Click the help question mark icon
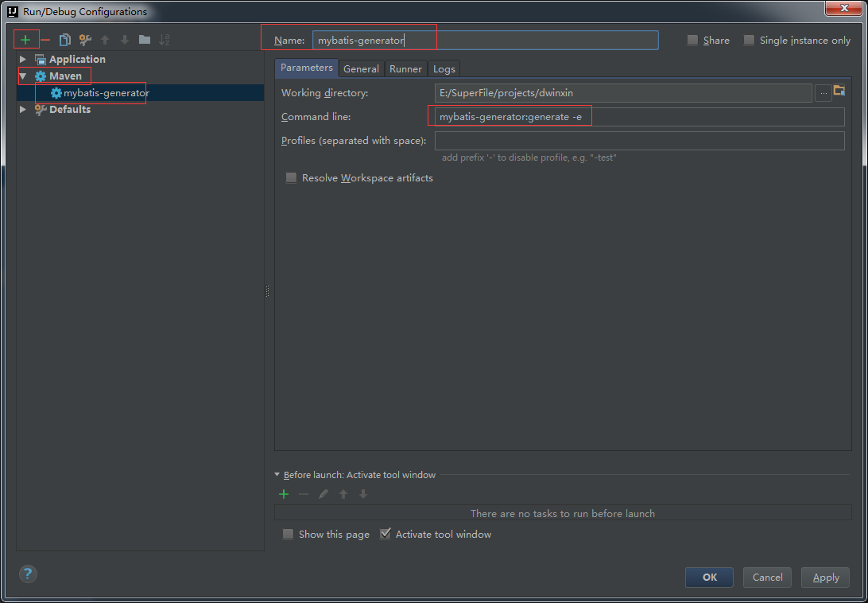 click(28, 574)
